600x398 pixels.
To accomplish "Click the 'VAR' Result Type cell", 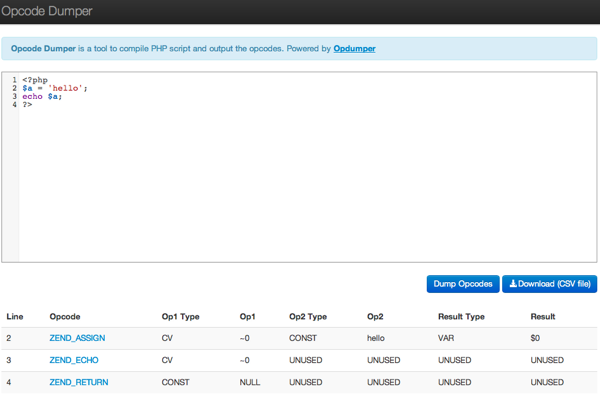I will pyautogui.click(x=446, y=338).
